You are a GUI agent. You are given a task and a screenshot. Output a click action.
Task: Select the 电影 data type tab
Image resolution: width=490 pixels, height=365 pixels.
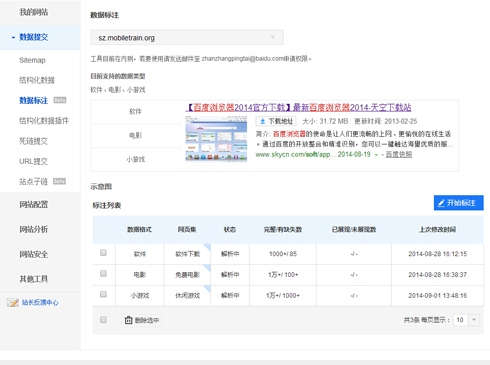click(135, 135)
